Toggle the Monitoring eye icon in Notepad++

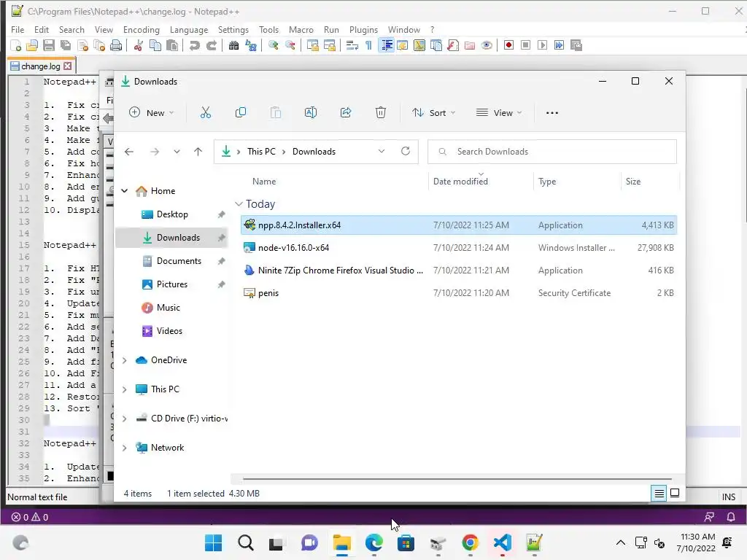487,45
